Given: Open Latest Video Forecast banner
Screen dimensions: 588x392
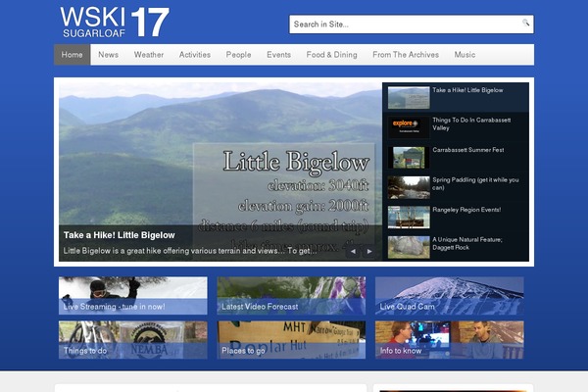Looking at the screenshot, I should (291, 296).
